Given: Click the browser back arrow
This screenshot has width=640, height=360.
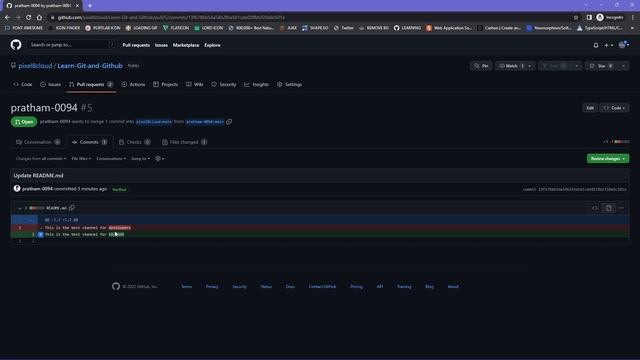Looking at the screenshot, I should (x=7, y=18).
